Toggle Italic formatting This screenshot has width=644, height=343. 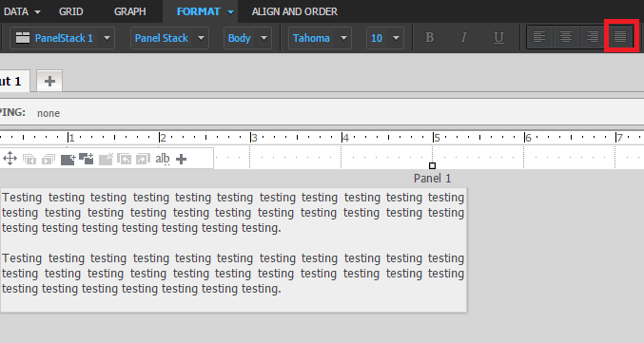coord(463,37)
